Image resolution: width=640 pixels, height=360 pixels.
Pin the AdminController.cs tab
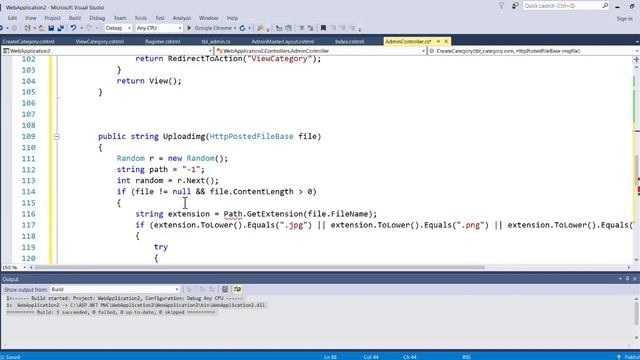click(438, 41)
